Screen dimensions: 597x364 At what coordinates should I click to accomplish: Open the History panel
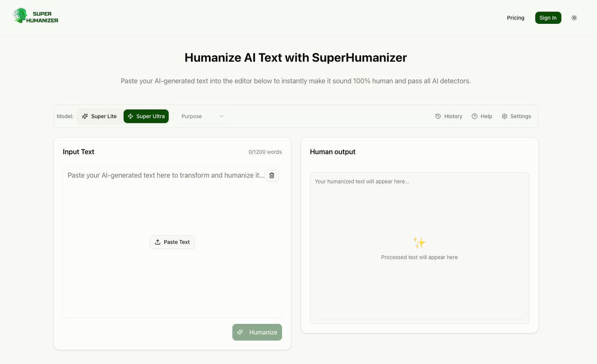click(449, 116)
